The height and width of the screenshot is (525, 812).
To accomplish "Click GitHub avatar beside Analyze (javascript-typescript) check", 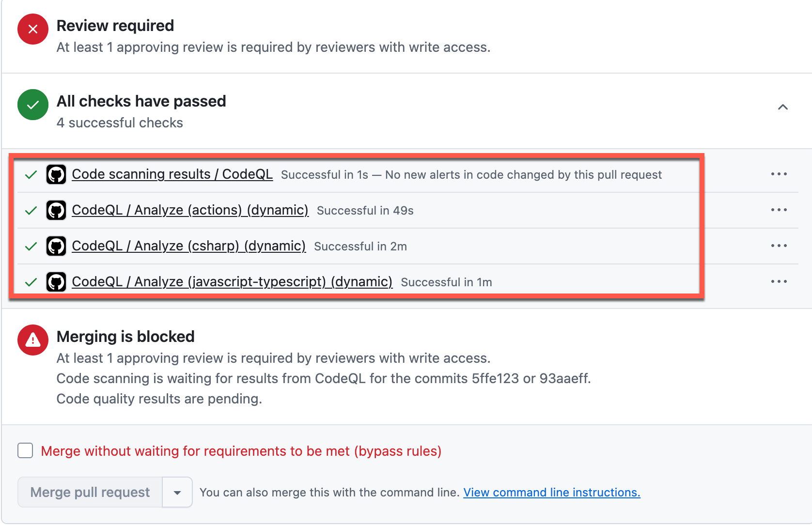I will (x=56, y=282).
